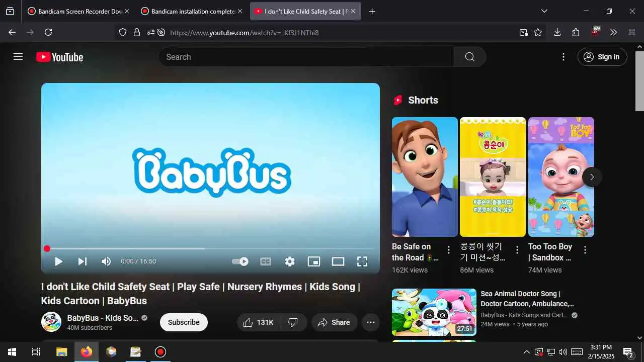Switch to theater mode

tap(338, 261)
